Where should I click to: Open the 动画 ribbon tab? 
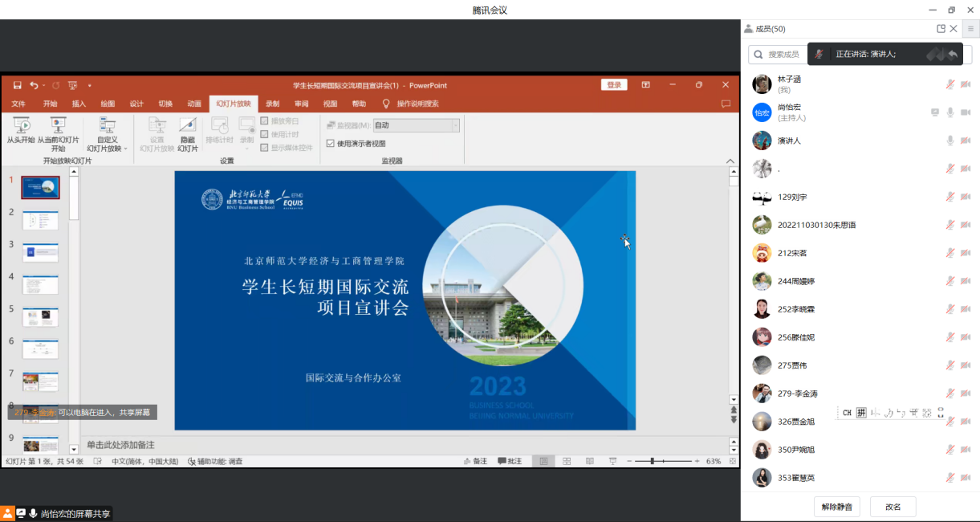pos(194,104)
